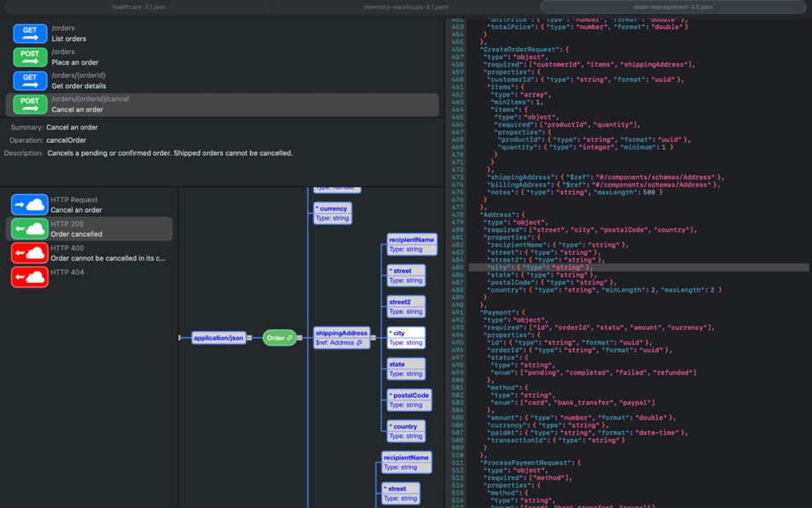Click the "Payment": { line in code
812x508 pixels.
pyautogui.click(x=503, y=312)
